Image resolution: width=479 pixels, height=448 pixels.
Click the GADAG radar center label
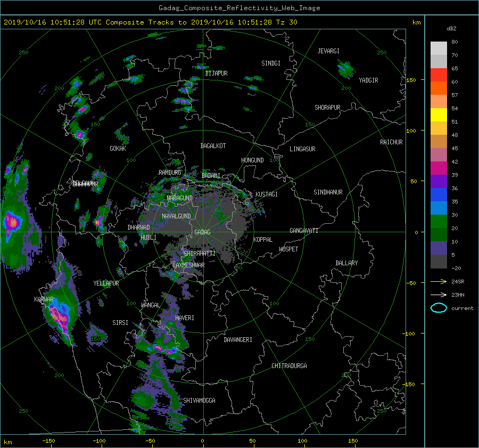point(202,232)
